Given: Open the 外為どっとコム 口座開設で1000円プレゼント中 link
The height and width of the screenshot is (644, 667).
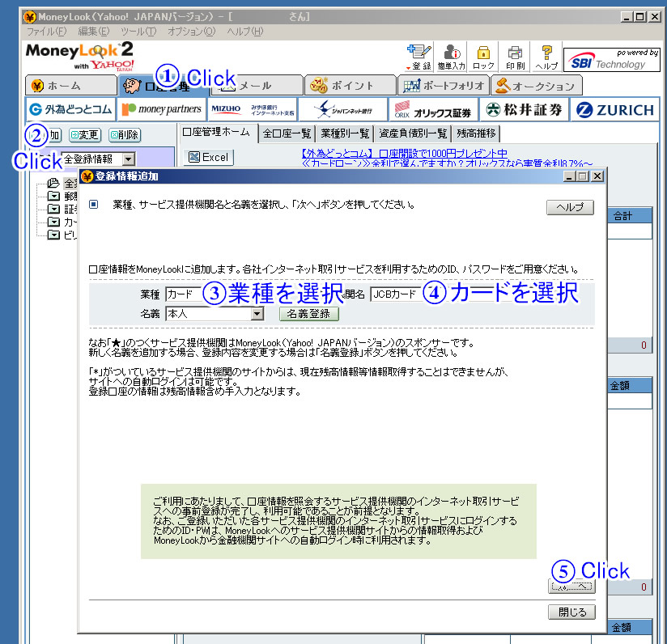Looking at the screenshot, I should pos(405,154).
